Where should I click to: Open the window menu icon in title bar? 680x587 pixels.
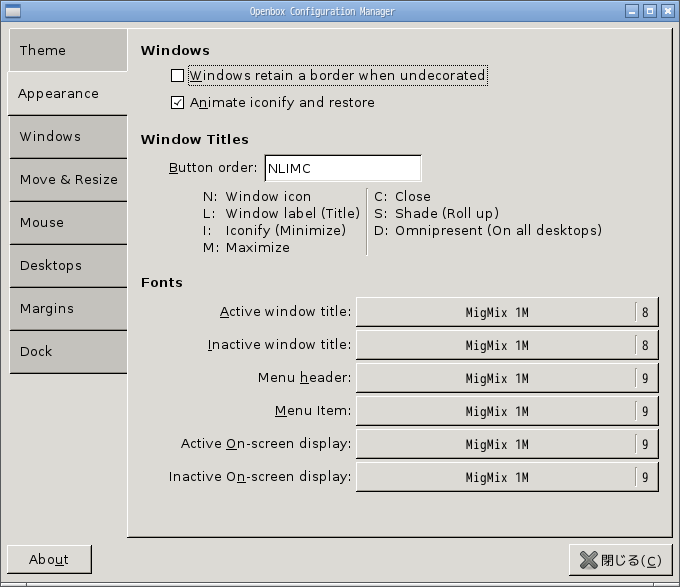point(13,11)
